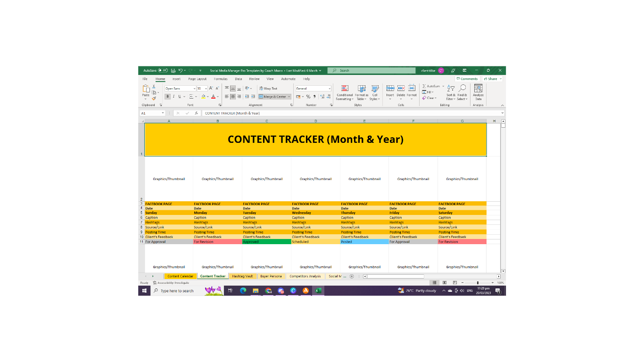Open the pen drawing mode icon in title bar
This screenshot has height=362, width=644.
point(453,70)
